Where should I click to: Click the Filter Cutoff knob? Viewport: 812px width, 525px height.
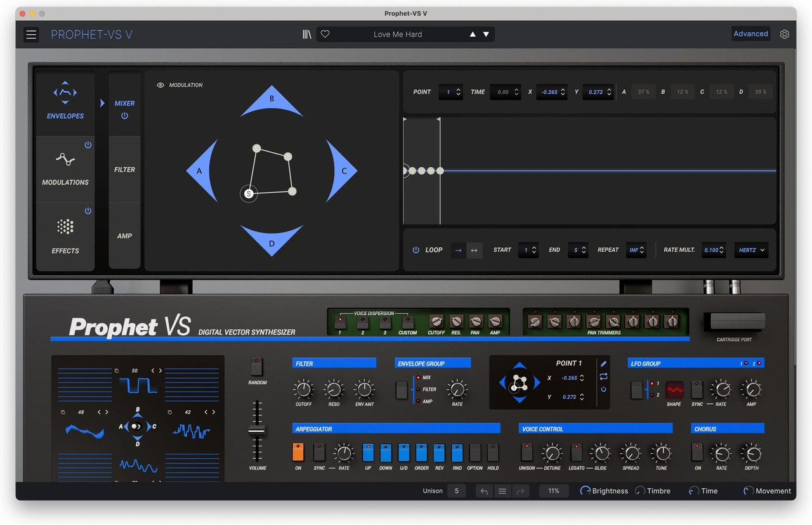(x=303, y=389)
